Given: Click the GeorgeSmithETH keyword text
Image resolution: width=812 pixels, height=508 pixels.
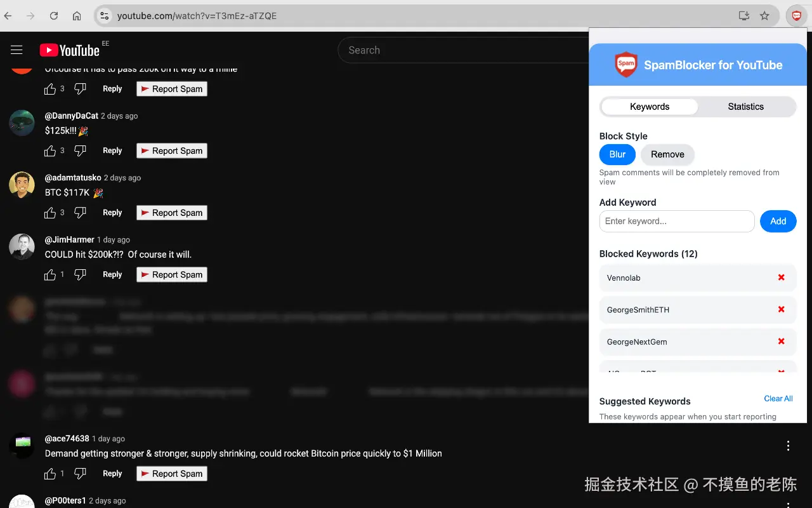Looking at the screenshot, I should [x=638, y=310].
